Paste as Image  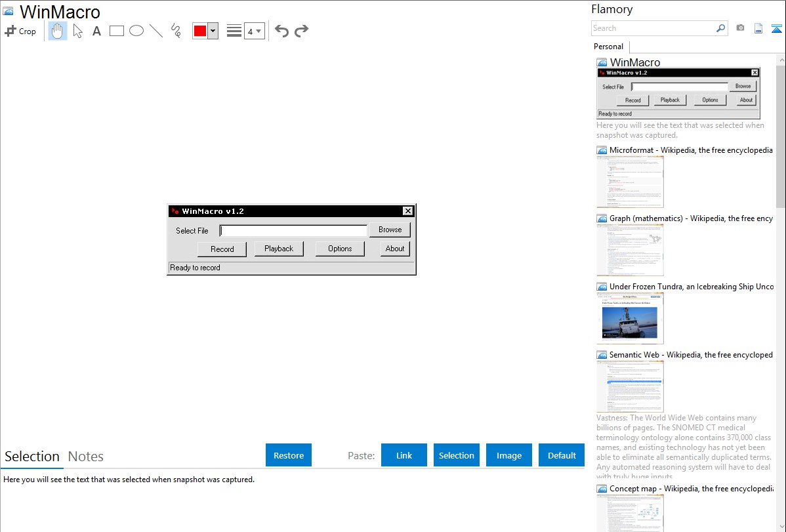(x=509, y=455)
